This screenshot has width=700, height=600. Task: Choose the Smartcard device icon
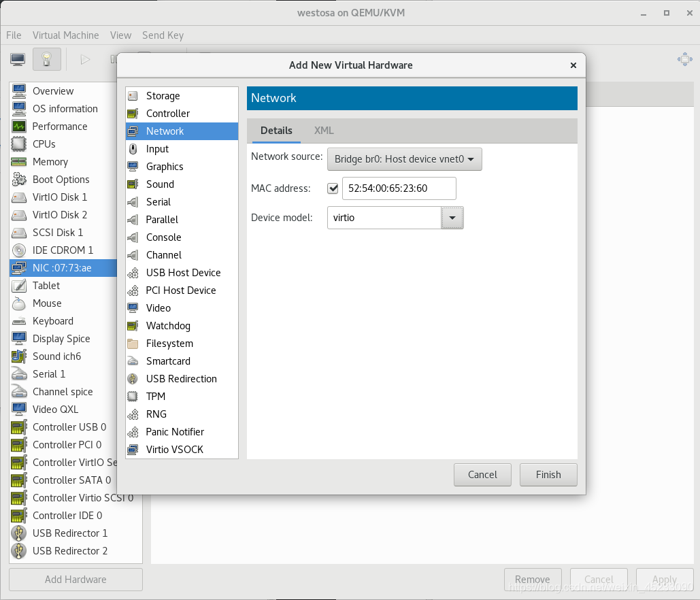click(133, 361)
